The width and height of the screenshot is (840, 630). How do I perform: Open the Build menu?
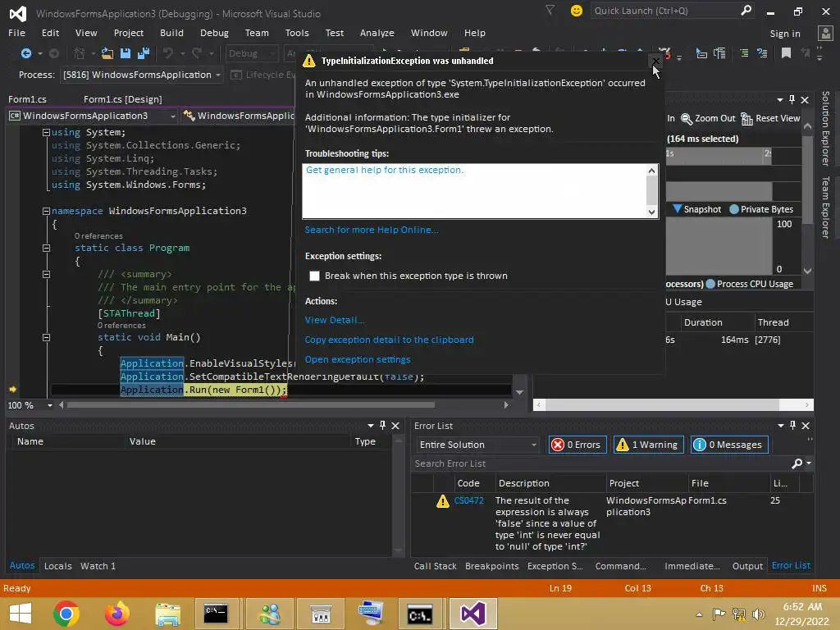click(x=171, y=33)
